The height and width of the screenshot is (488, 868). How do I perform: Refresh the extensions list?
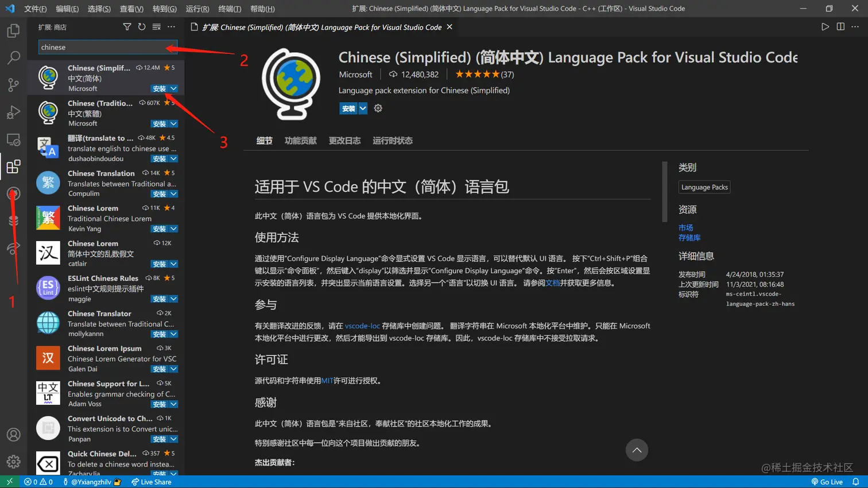point(142,26)
